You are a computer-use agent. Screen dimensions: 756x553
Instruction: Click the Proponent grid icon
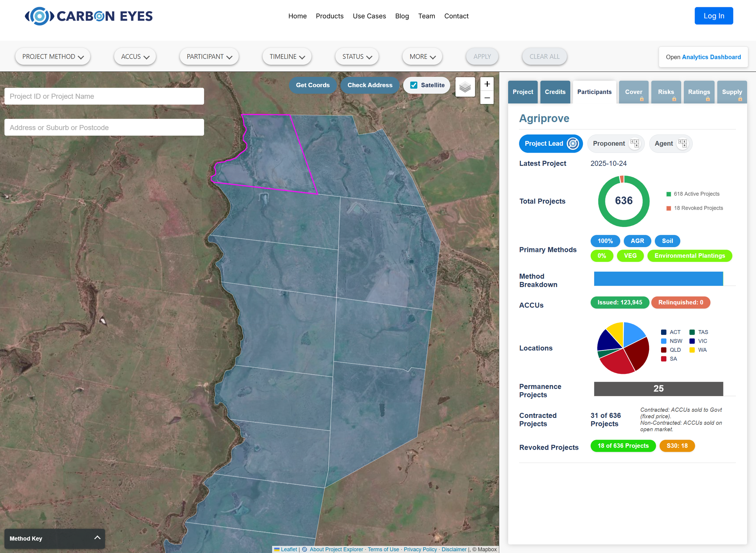(x=634, y=144)
